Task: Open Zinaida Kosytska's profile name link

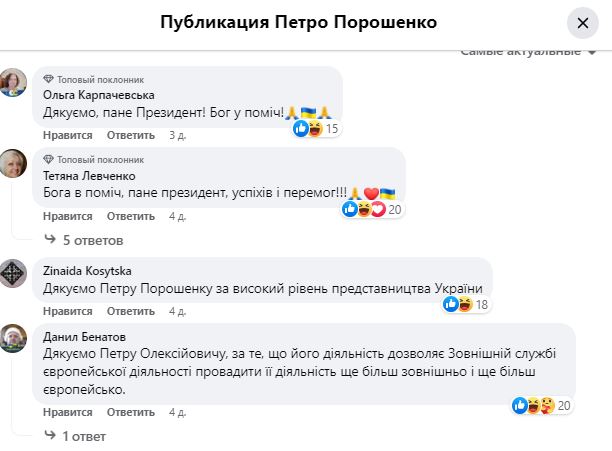Action: tap(88, 270)
